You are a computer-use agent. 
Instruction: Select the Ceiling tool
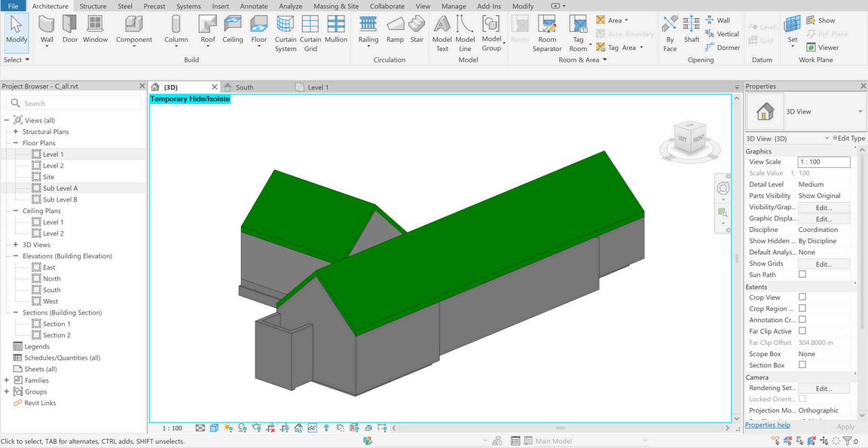tap(233, 30)
